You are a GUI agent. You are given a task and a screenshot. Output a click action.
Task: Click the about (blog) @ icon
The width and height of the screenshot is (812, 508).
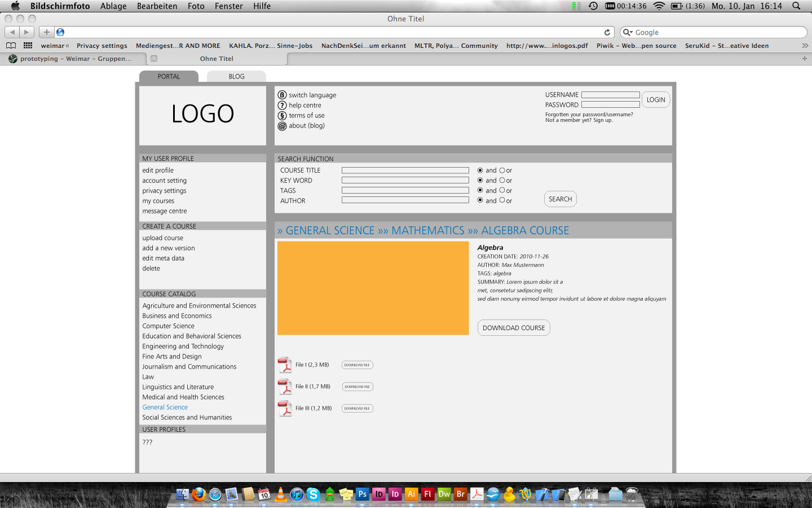(x=282, y=126)
